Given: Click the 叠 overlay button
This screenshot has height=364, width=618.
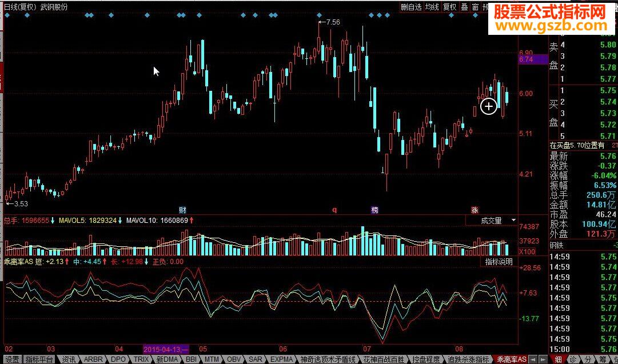Looking at the screenshot, I should 464,7.
